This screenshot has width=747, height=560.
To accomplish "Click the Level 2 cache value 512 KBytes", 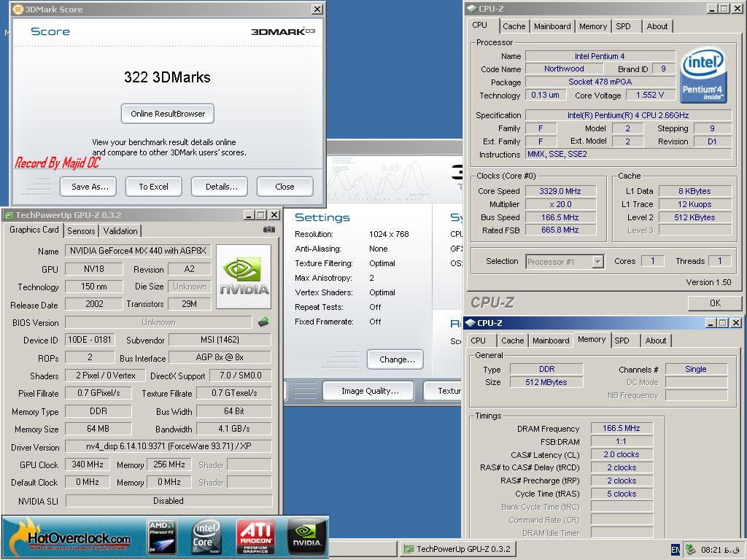I will click(694, 217).
